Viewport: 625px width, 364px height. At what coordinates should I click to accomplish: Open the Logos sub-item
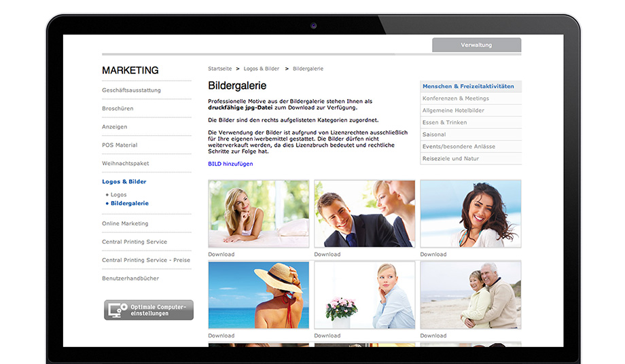pyautogui.click(x=118, y=195)
